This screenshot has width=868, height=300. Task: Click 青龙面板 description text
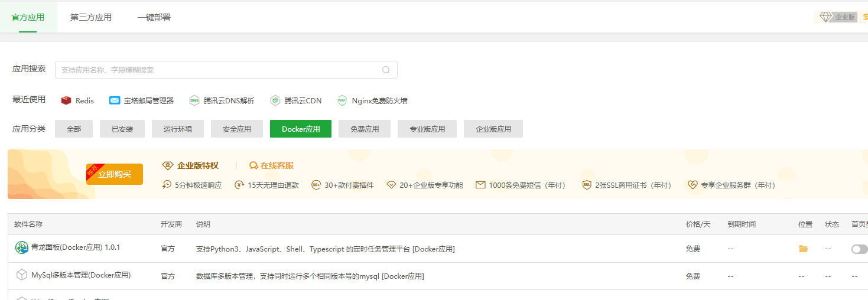(x=326, y=249)
